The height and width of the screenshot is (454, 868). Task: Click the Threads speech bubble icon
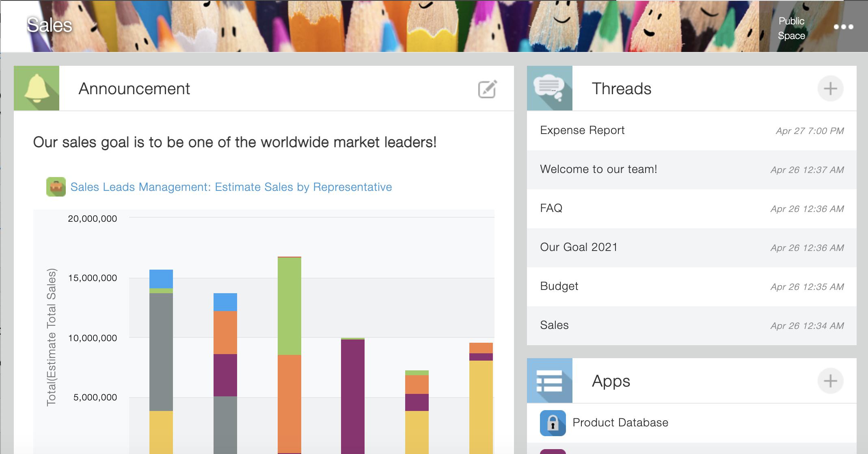[x=549, y=88]
